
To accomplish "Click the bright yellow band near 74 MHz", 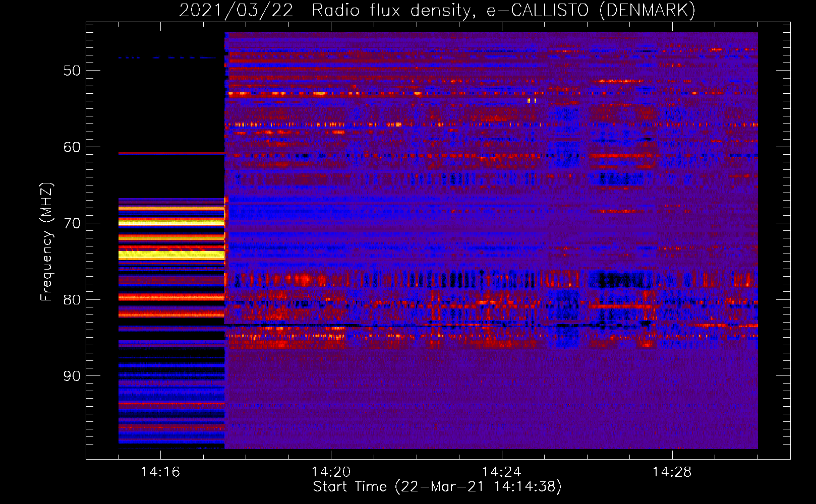I will (x=171, y=255).
